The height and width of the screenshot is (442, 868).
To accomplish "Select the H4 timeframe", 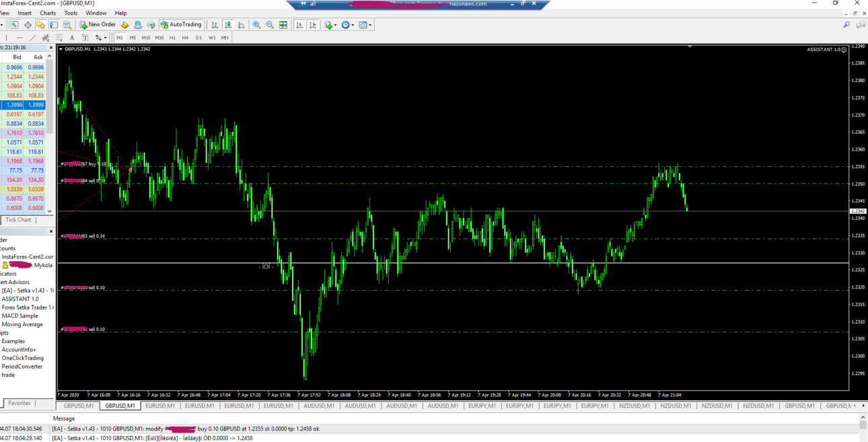I will point(185,38).
